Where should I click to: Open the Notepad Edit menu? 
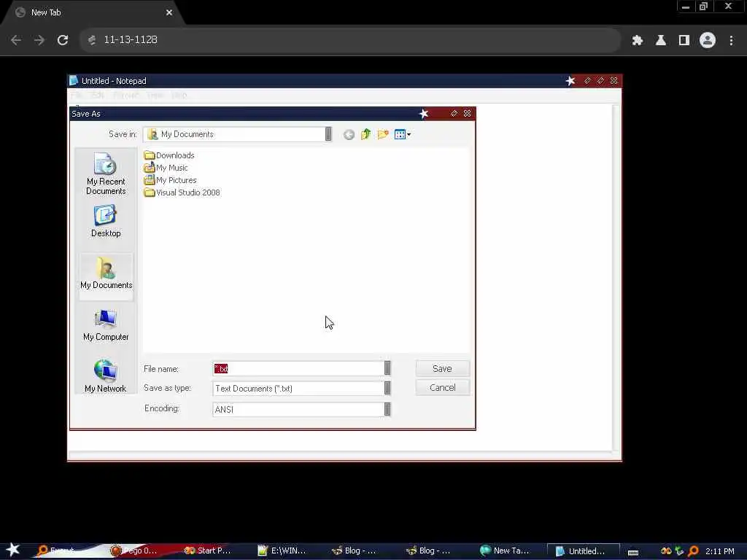tap(97, 96)
